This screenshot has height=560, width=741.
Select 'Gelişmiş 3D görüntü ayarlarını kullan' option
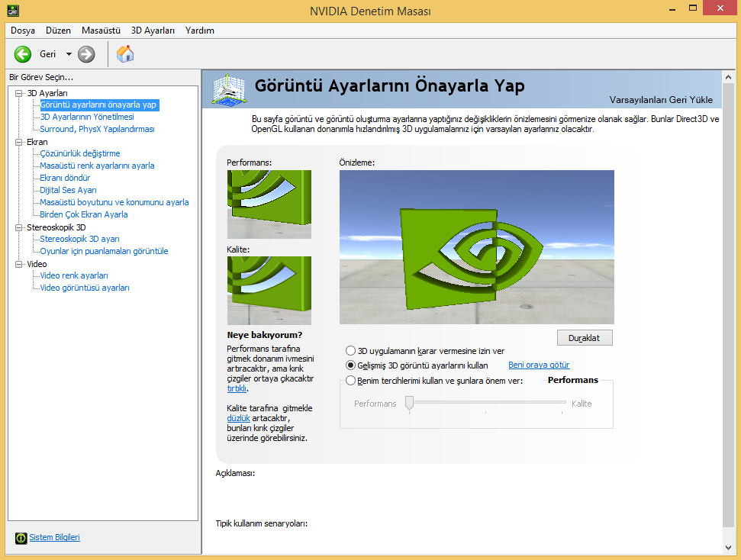350,365
